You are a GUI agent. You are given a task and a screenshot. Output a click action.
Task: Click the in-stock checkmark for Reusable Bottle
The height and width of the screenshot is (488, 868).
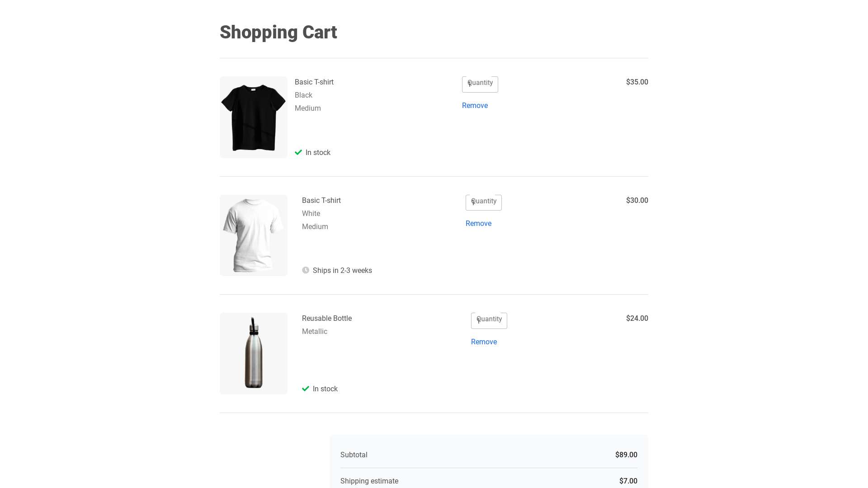(x=305, y=389)
